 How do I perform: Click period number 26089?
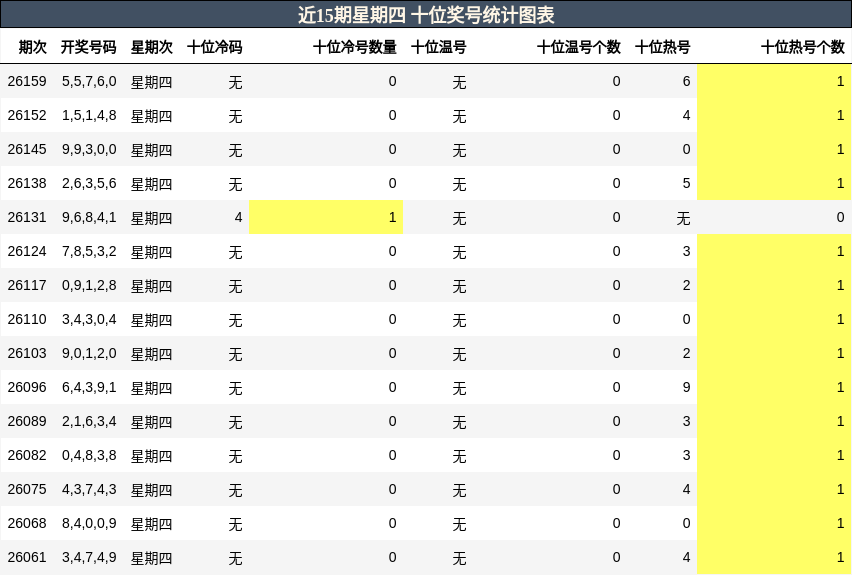[x=27, y=421]
